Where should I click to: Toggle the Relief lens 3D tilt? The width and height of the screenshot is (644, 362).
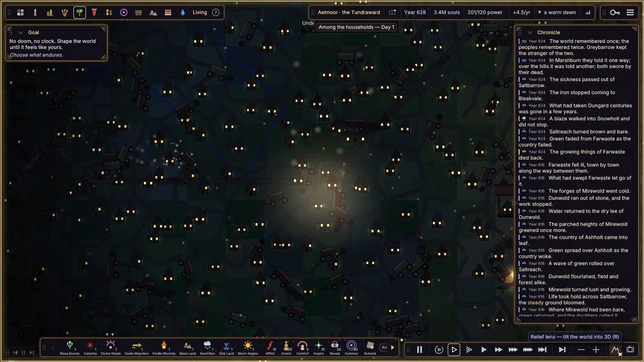pos(615,349)
